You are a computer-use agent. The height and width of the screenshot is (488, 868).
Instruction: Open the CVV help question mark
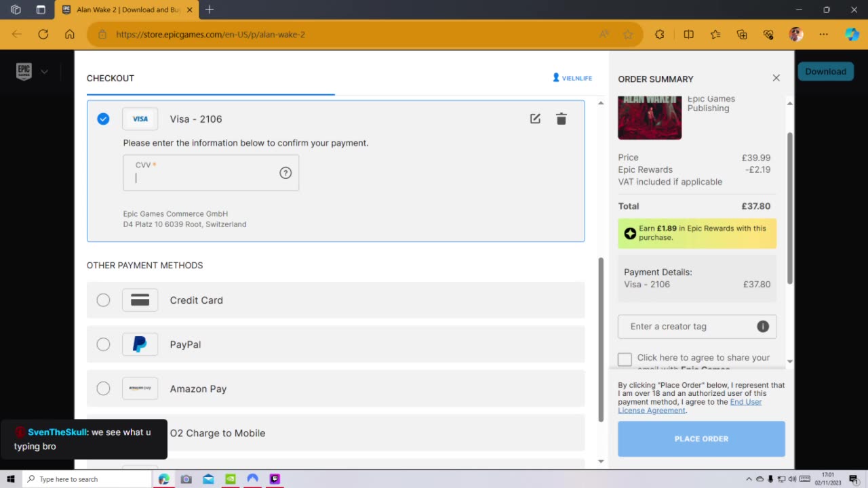[285, 173]
